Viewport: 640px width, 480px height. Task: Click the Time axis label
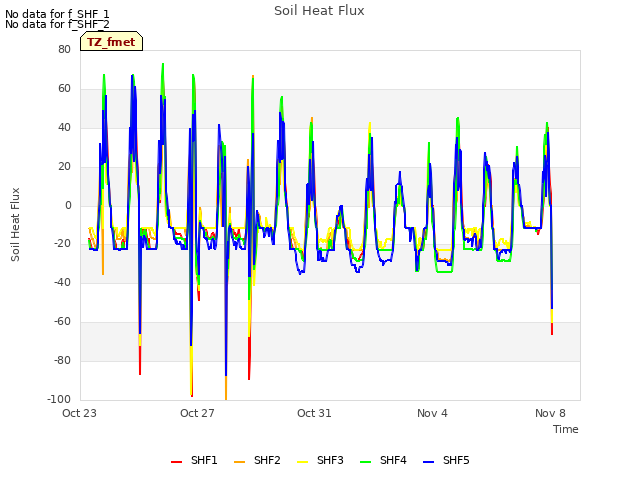(566, 429)
